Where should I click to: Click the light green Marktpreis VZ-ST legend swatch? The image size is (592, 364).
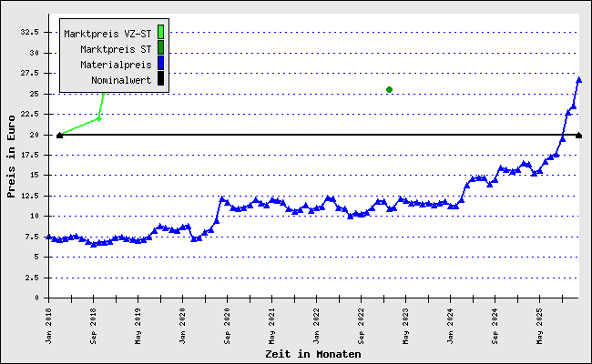coord(160,33)
